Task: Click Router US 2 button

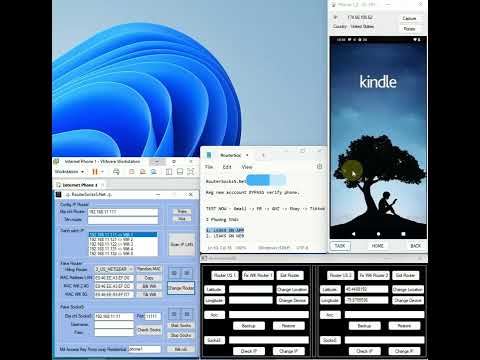Action: coord(340,275)
